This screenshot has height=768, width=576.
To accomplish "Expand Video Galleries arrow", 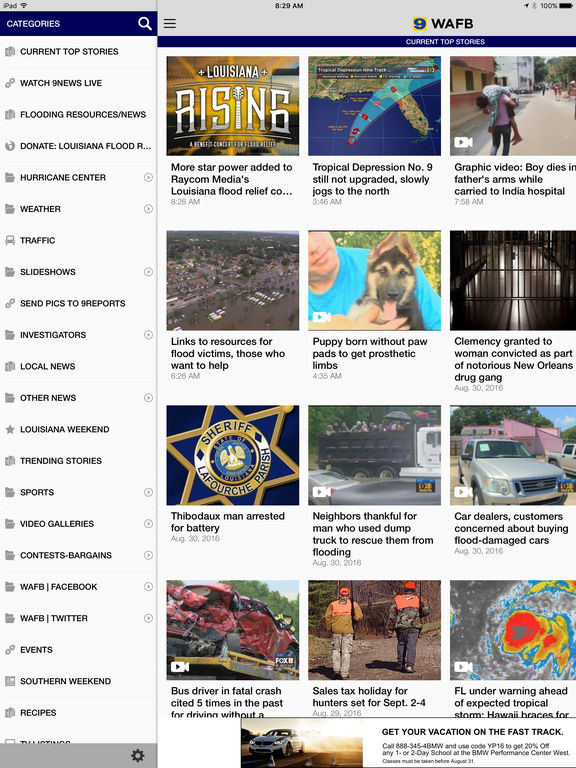I will (148, 524).
